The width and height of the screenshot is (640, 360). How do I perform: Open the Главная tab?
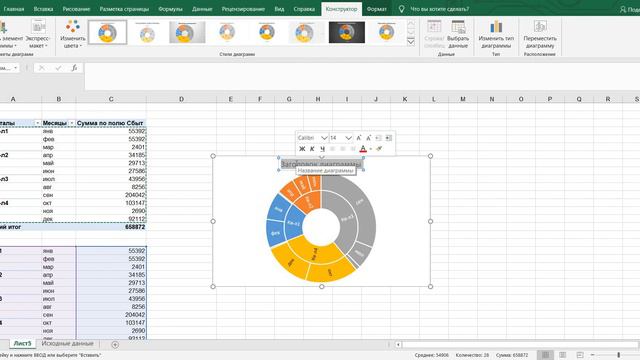14,9
